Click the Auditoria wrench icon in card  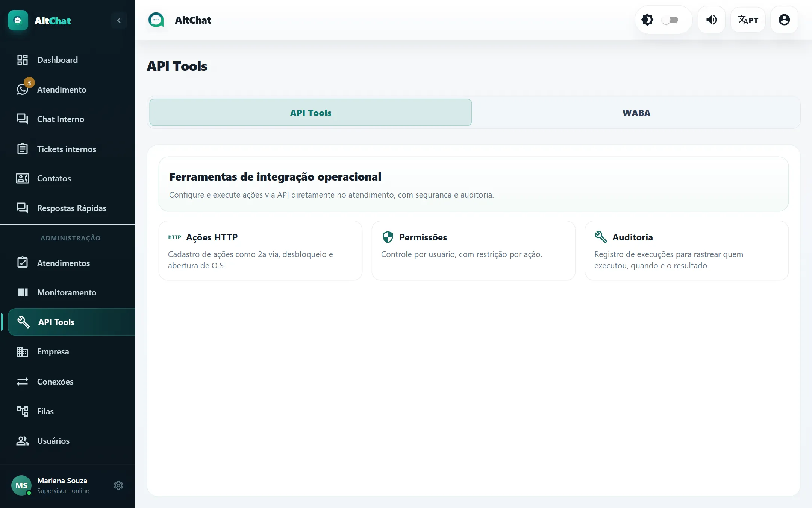[601, 237]
